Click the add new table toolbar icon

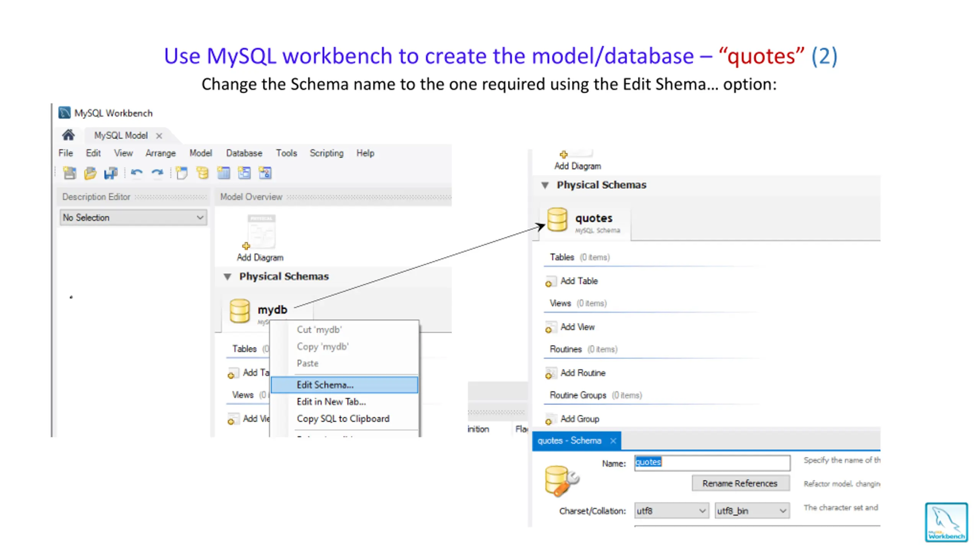coord(224,173)
